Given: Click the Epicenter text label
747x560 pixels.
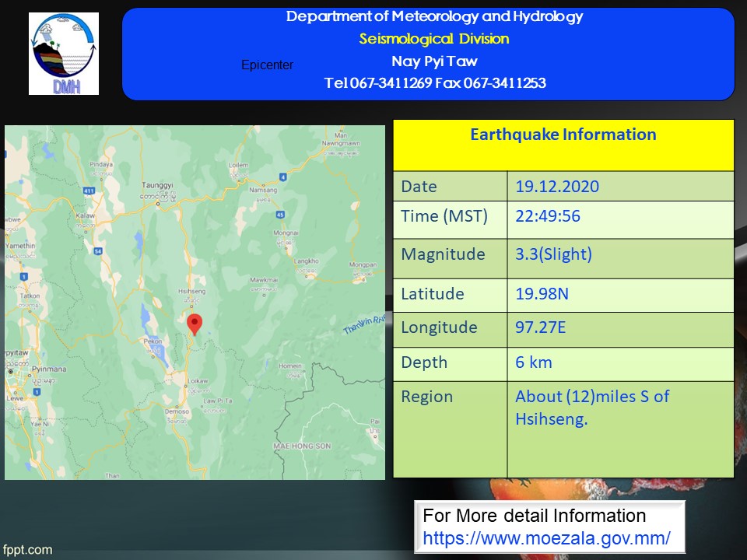Looking at the screenshot, I should coord(267,65).
